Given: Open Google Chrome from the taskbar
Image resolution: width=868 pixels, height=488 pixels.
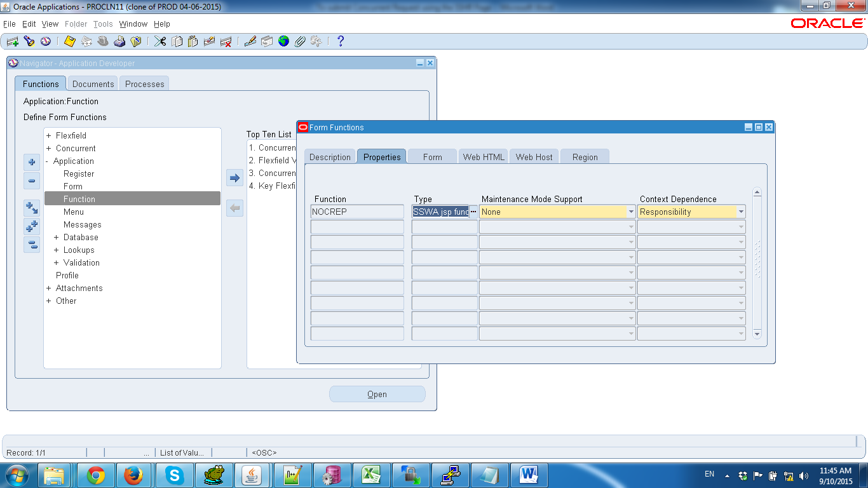Looking at the screenshot, I should pos(96,475).
